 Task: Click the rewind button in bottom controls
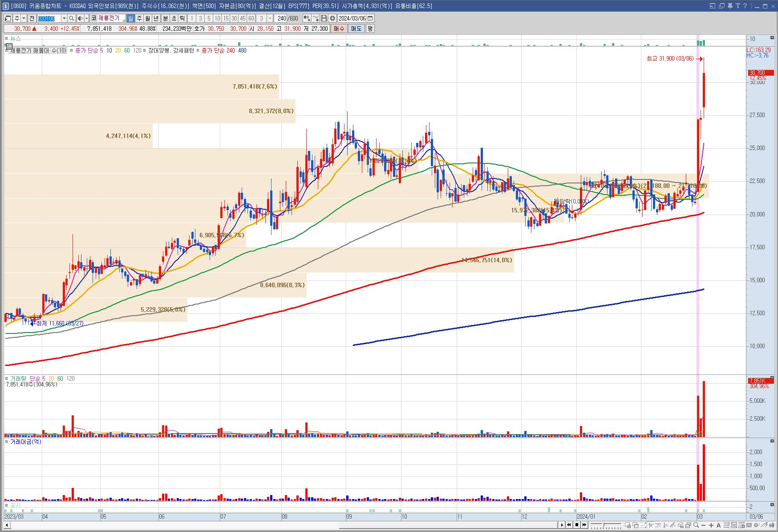point(569,525)
